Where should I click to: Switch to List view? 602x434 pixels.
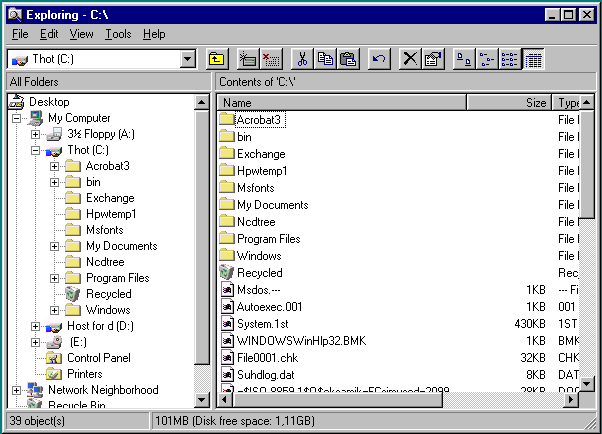click(510, 59)
